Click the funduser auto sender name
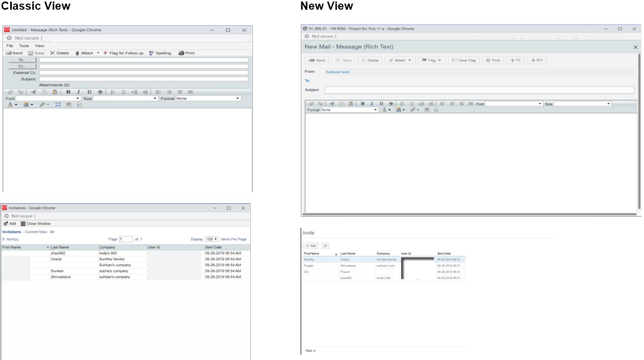Image resolution: width=644 pixels, height=360 pixels. [338, 72]
